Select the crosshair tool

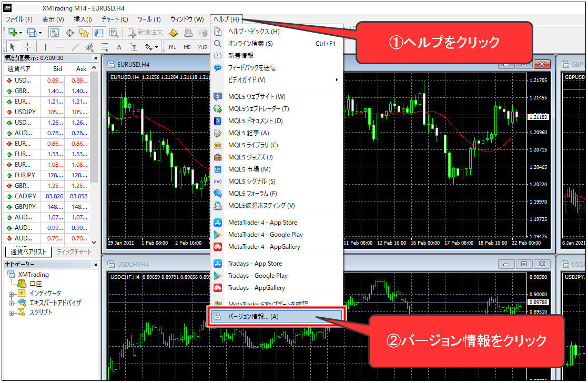point(27,47)
